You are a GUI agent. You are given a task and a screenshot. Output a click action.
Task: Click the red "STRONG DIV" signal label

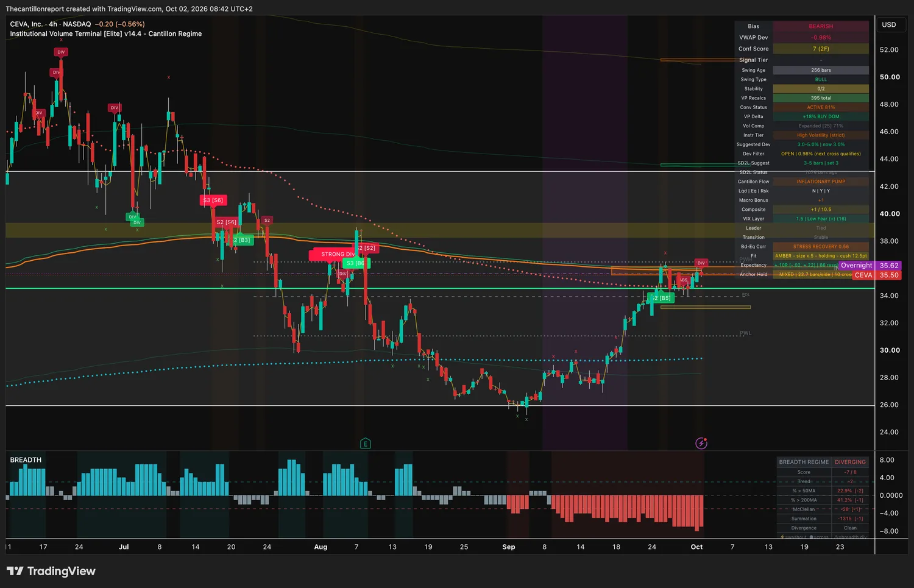click(334, 254)
